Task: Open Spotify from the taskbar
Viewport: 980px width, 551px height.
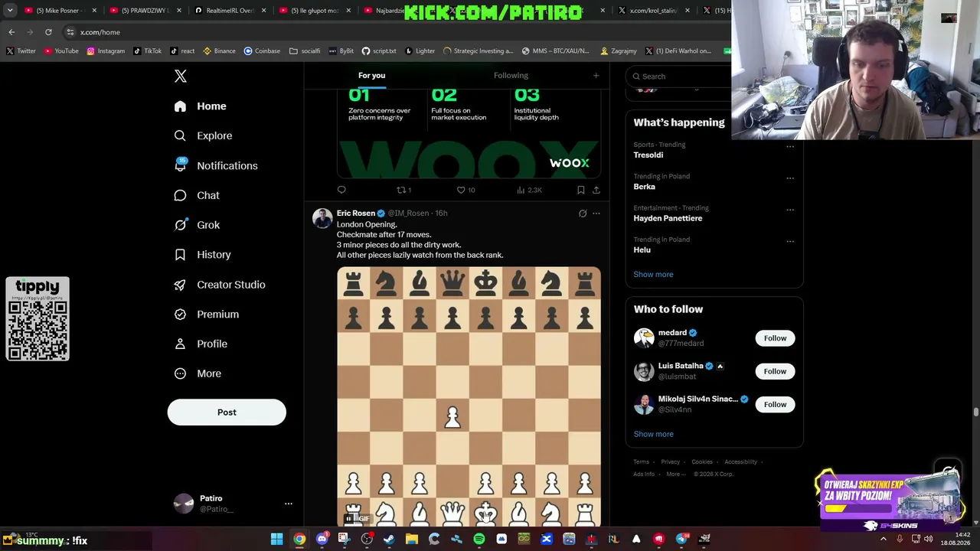Action: click(x=479, y=540)
